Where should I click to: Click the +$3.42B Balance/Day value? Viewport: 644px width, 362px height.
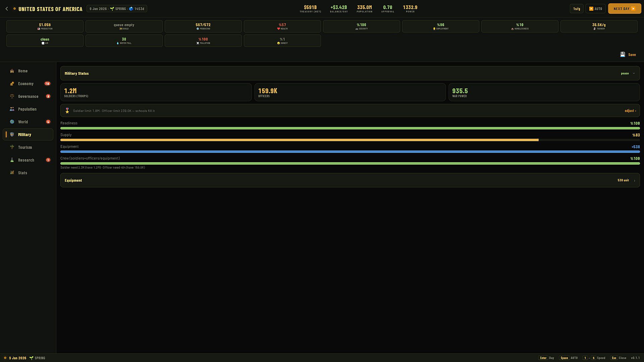[x=339, y=7]
